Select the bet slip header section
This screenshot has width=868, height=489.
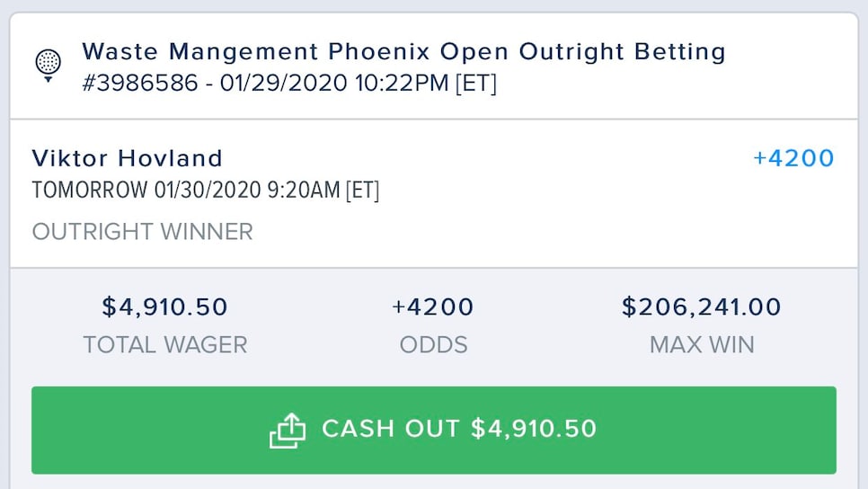click(x=434, y=66)
